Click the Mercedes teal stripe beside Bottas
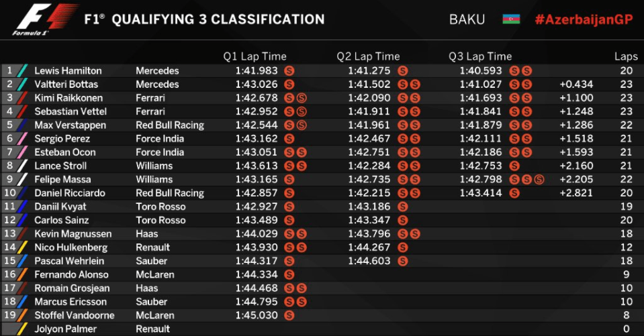This screenshot has width=644, height=336. pyautogui.click(x=22, y=85)
